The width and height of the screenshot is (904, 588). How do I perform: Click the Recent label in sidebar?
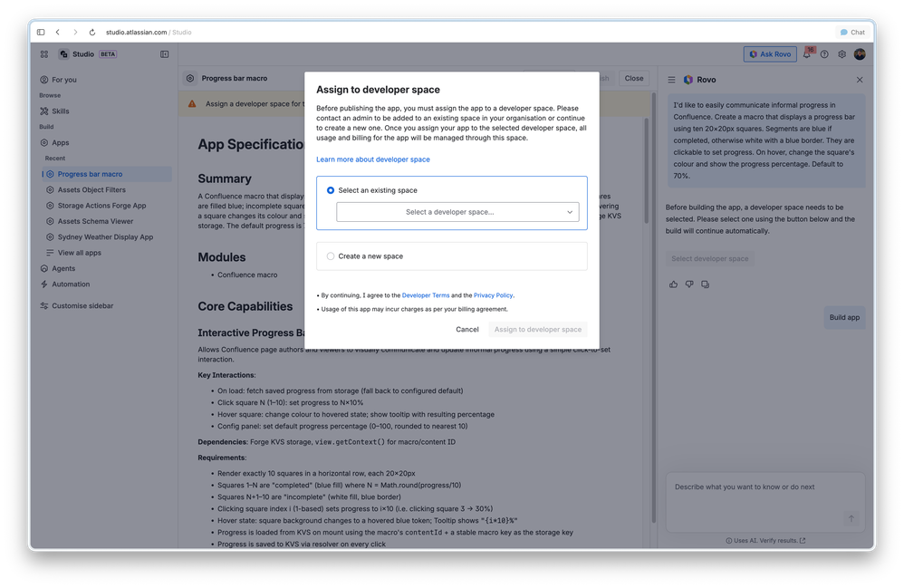[55, 159]
